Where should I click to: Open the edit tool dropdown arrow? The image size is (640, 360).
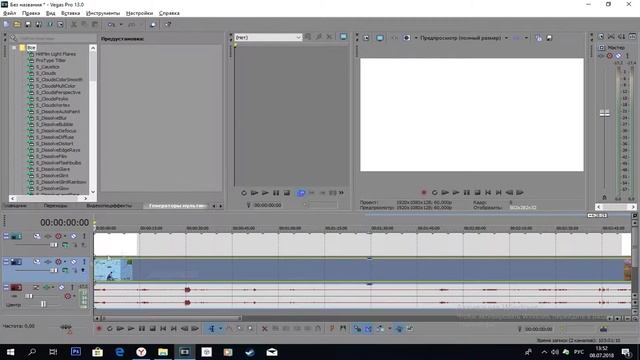pos(221,329)
